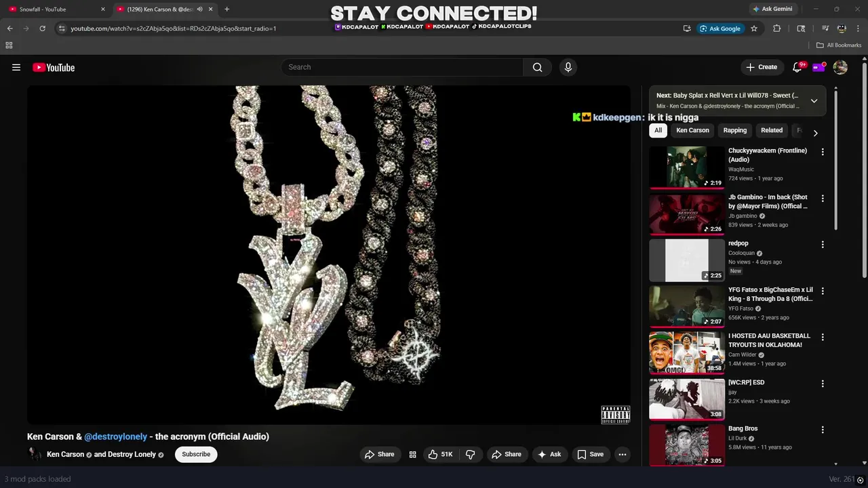868x488 pixels.
Task: Open redpop video thumbnail
Action: (x=687, y=260)
